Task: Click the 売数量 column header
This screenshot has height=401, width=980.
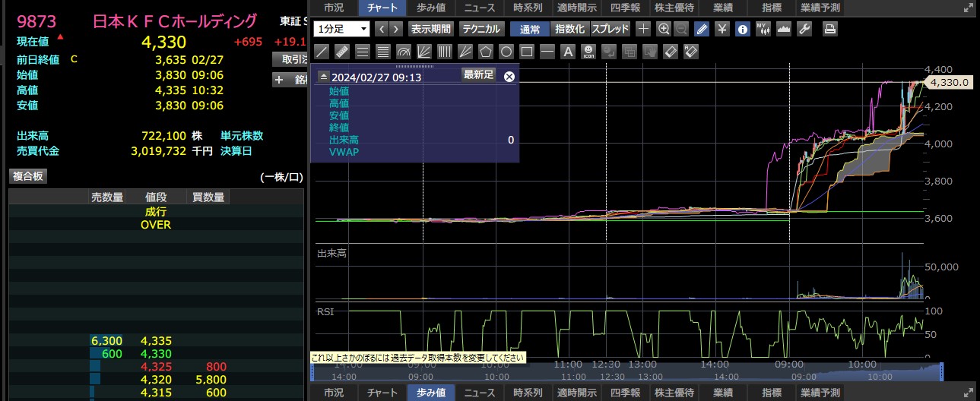Action: coord(107,197)
